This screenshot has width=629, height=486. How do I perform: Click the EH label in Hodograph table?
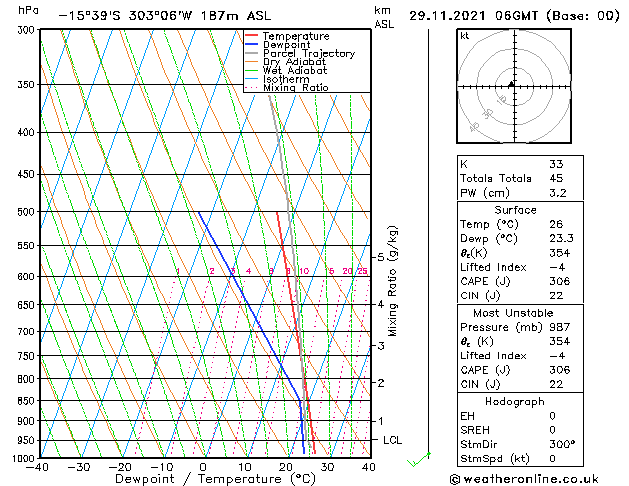[467, 416]
